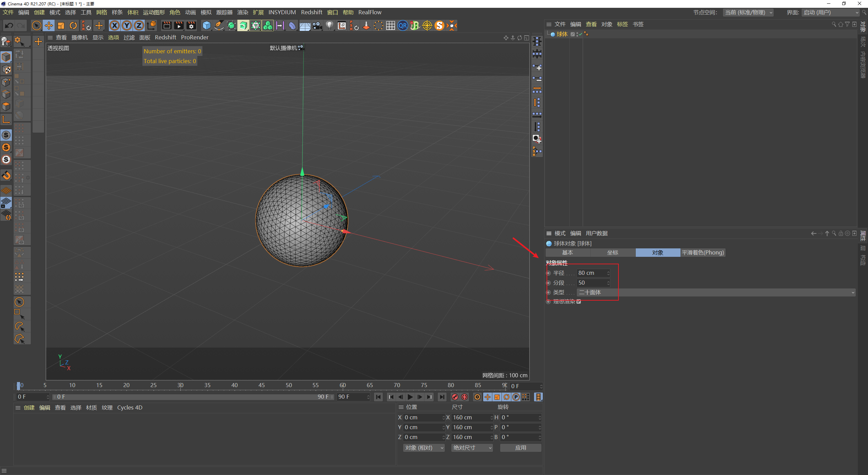Viewport: 868px width, 475px height.
Task: Click the Cube primitive icon
Action: (x=206, y=25)
